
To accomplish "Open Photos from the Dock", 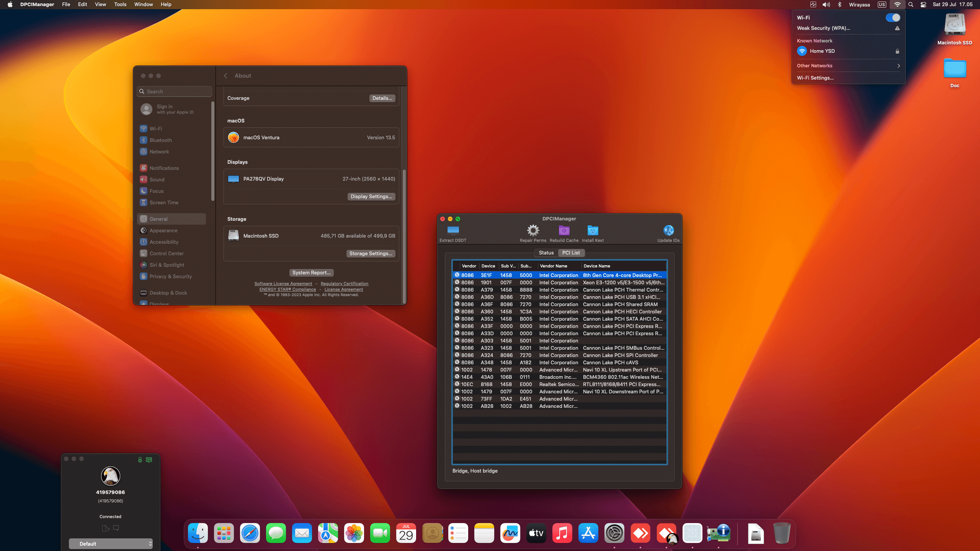I will point(354,533).
